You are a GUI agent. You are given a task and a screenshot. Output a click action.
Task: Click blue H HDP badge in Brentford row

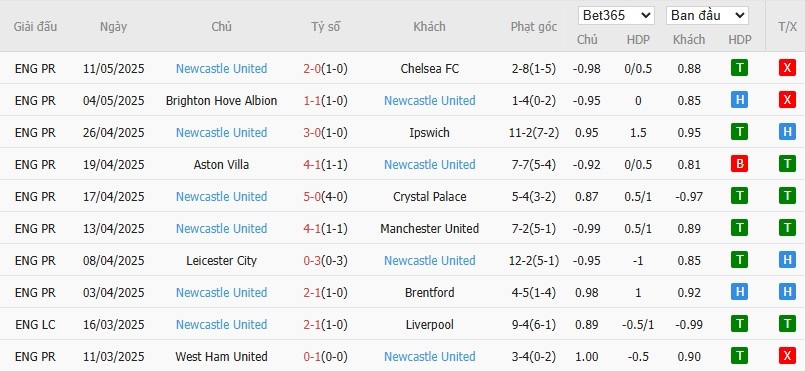[739, 292]
